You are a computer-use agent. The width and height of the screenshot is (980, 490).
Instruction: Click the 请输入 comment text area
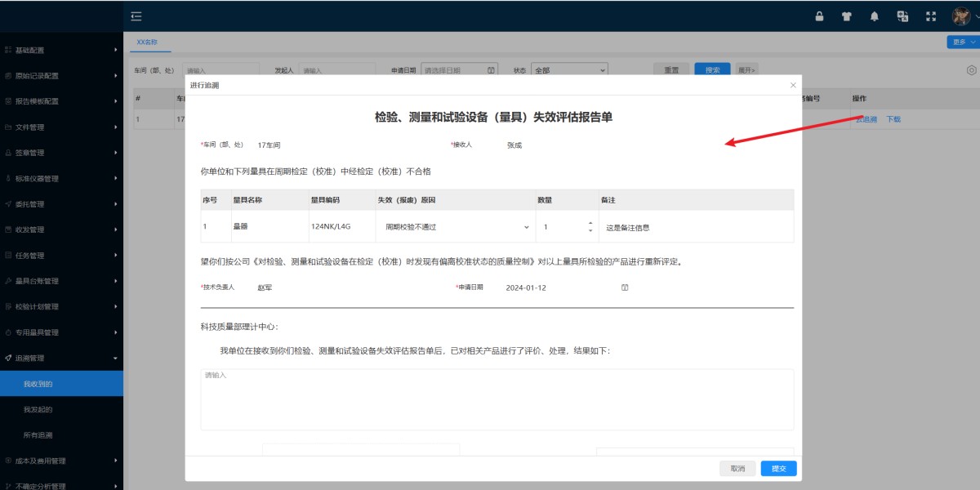(497, 400)
